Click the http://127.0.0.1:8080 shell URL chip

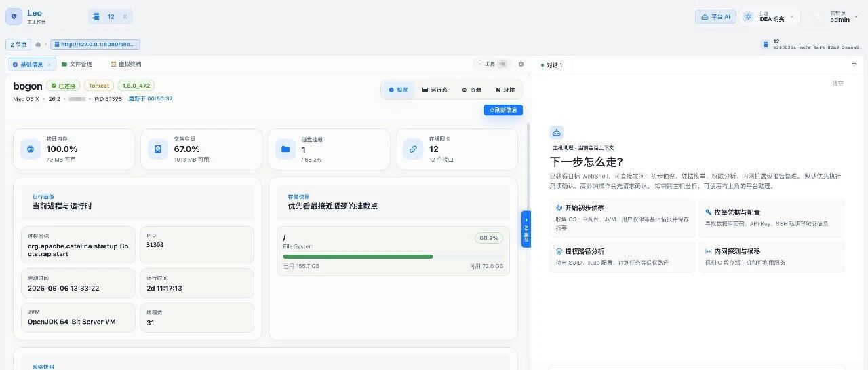coord(95,44)
